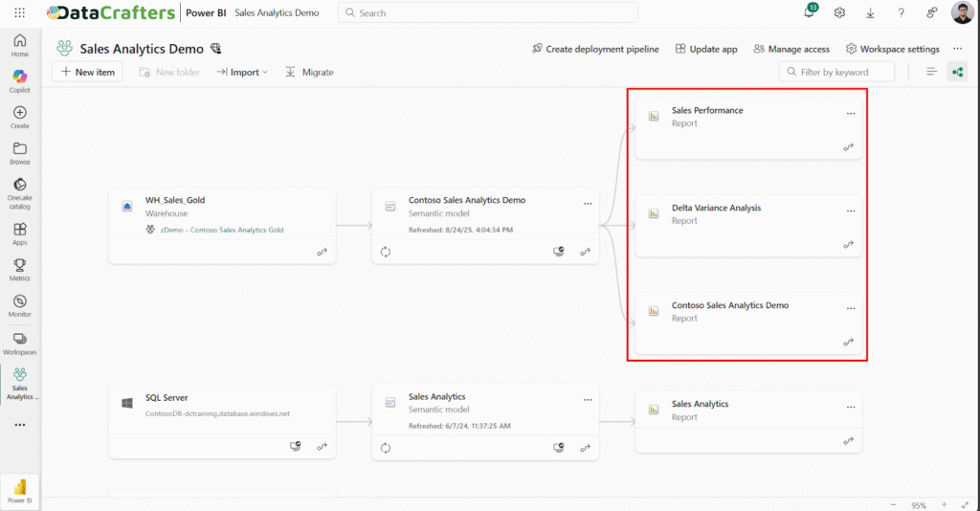Image resolution: width=980 pixels, height=511 pixels.
Task: Open more options for Sales Performance report
Action: coord(851,113)
